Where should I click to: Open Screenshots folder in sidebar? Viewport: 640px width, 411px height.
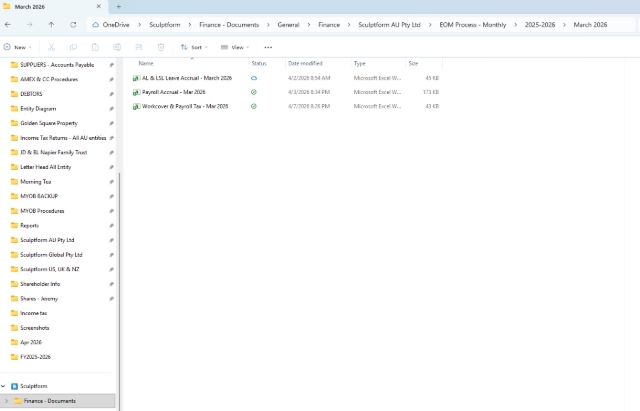click(34, 328)
